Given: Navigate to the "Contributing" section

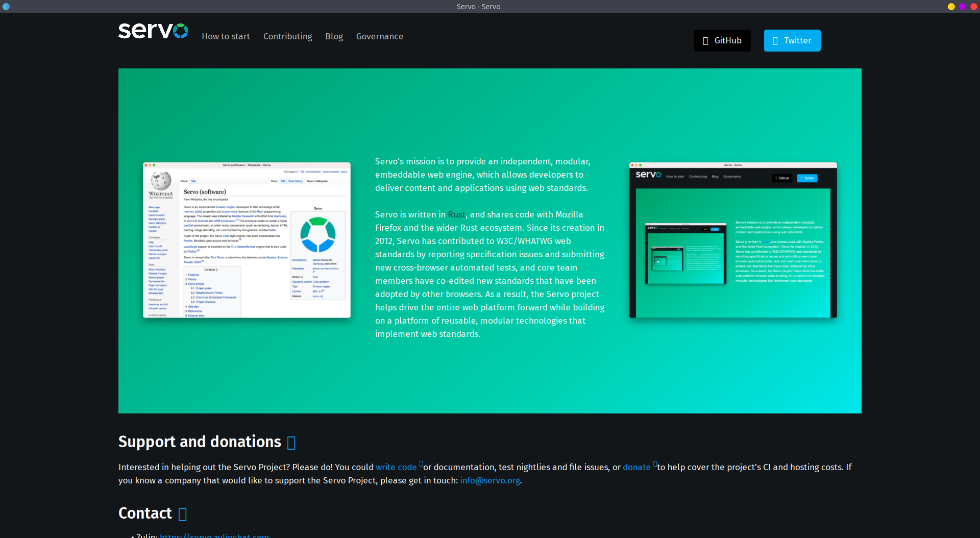Looking at the screenshot, I should point(287,36).
